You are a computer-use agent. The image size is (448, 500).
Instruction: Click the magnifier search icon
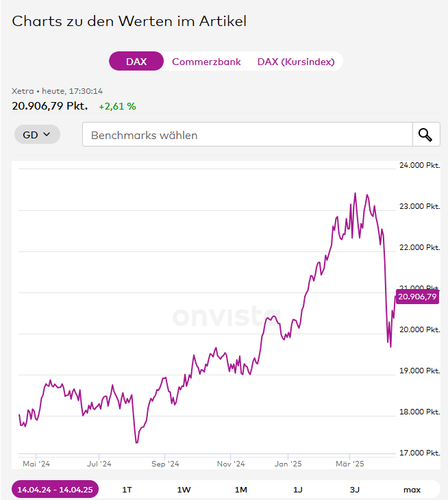click(426, 135)
